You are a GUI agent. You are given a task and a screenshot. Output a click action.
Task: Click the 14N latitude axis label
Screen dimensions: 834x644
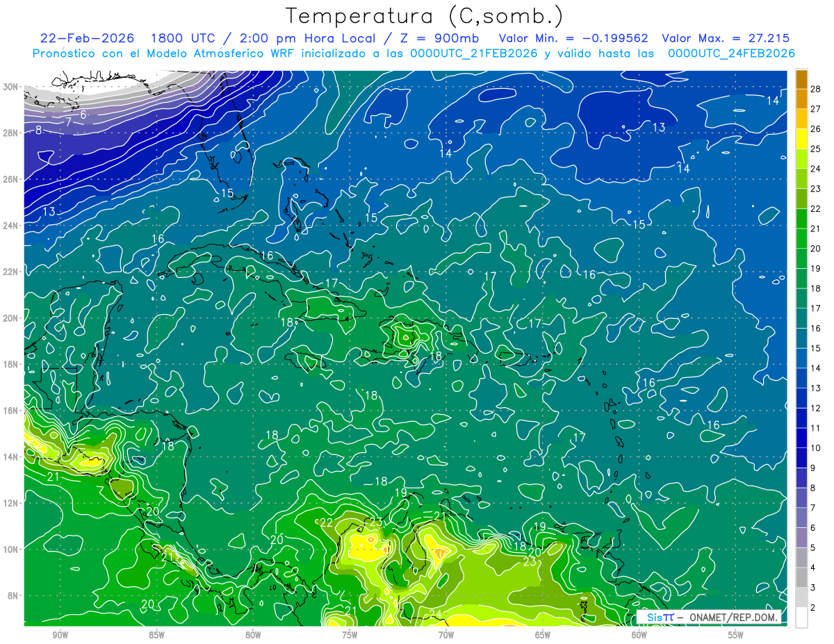point(12,456)
